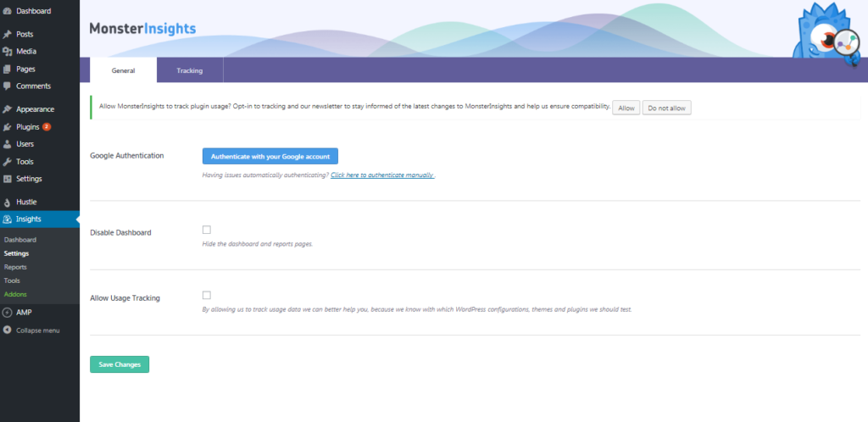Click the AMP lightning icon
The height and width of the screenshot is (422, 868).
click(x=7, y=313)
